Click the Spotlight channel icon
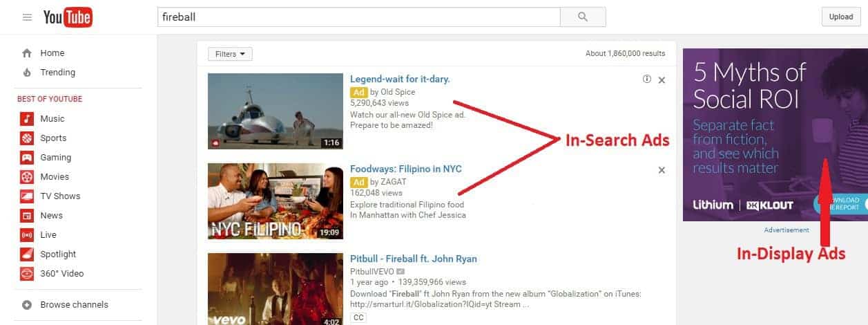The width and height of the screenshot is (868, 325). click(27, 254)
